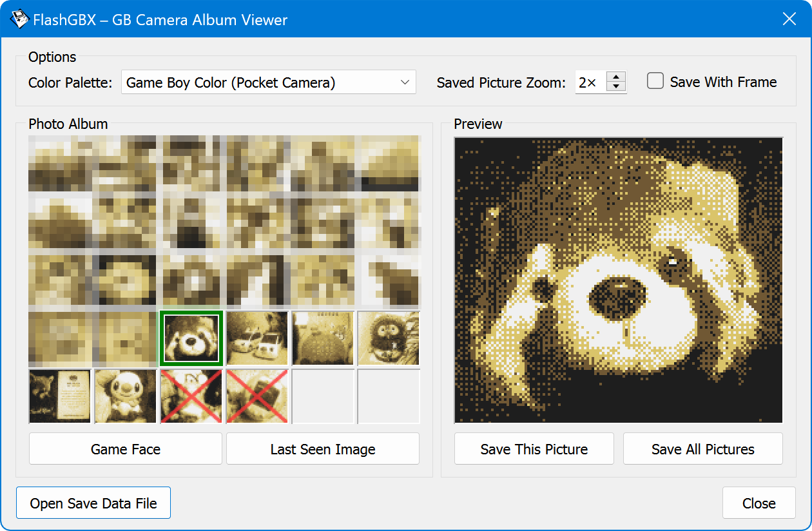Click the first deleted photo marked with a red X
Viewport: 812px width, 531px height.
(191, 396)
